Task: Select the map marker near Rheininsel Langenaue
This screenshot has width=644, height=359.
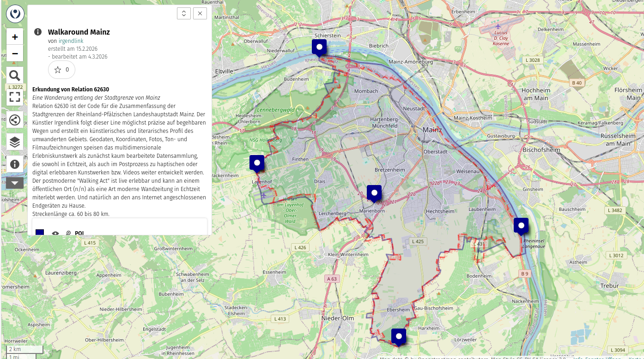Action: [521, 225]
